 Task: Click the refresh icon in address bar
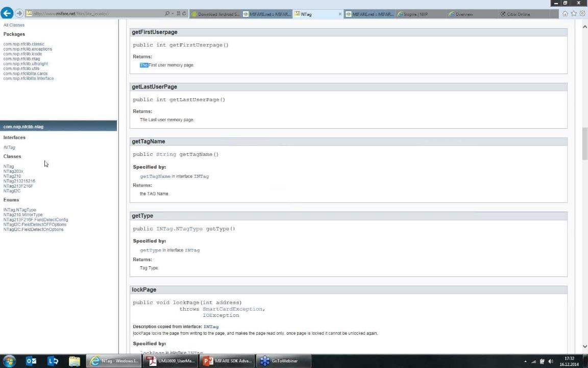pos(184,14)
